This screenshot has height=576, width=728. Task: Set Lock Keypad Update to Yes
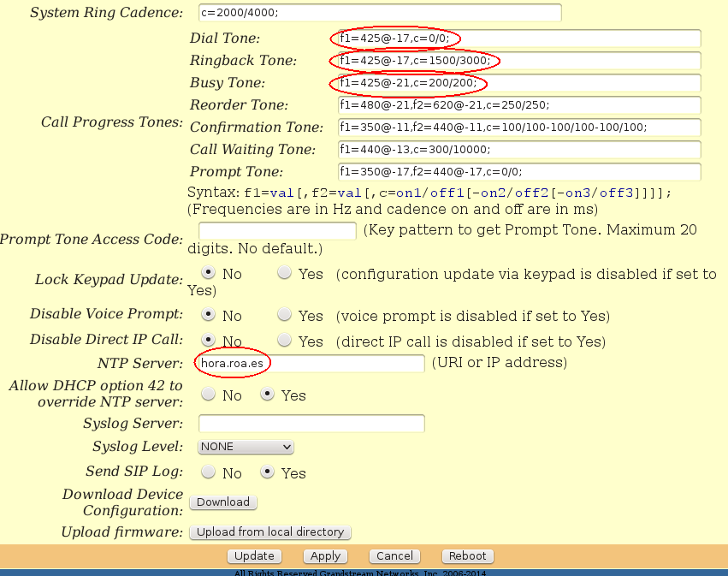pos(283,271)
